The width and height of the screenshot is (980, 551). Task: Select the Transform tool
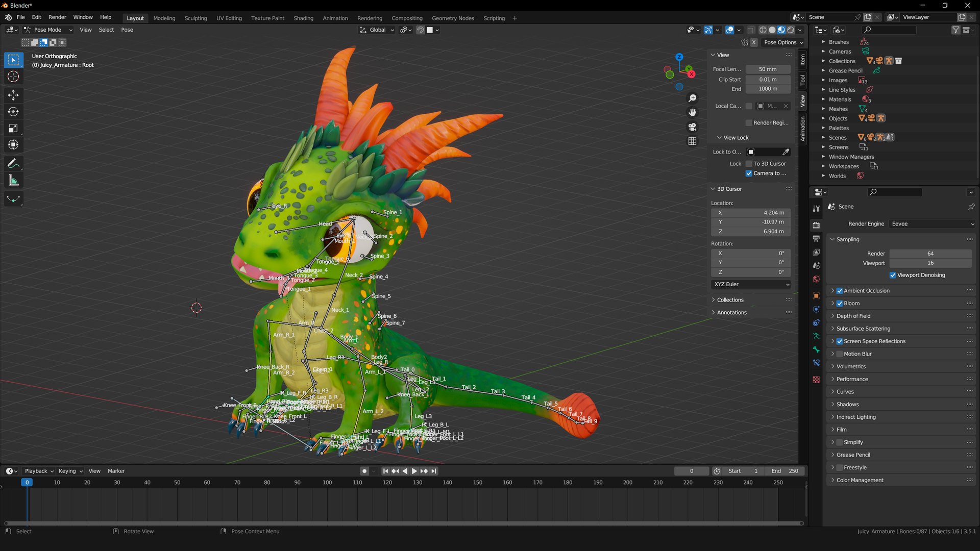[x=13, y=145]
